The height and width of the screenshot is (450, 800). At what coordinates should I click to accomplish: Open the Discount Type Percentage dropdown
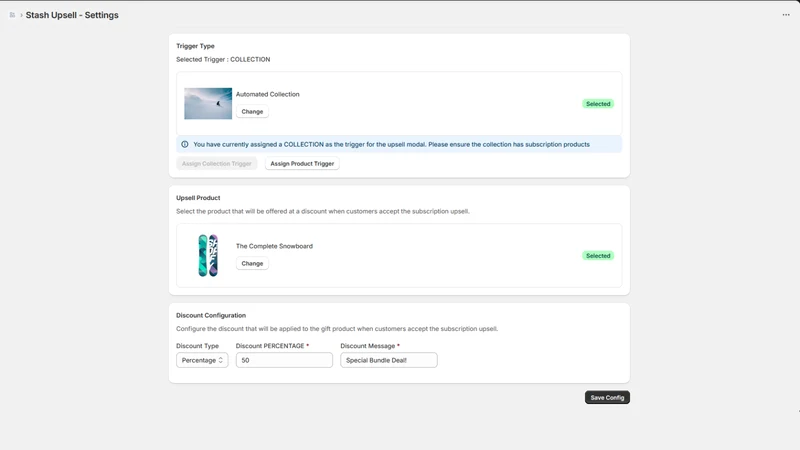[202, 360]
